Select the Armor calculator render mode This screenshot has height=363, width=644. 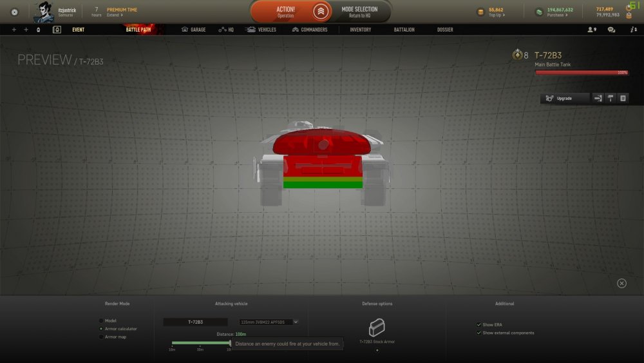[101, 329]
